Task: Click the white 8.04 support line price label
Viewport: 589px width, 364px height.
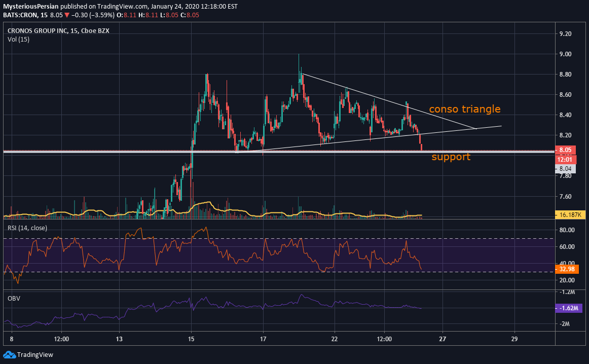Action: 565,169
